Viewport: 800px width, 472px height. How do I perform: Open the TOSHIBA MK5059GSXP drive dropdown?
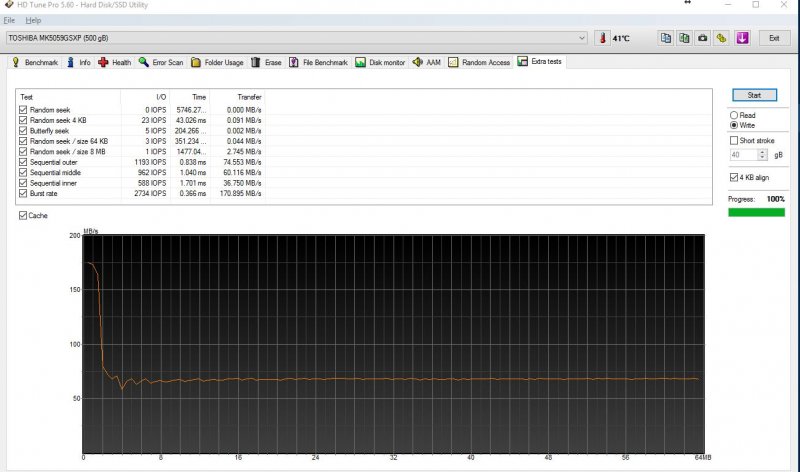(582, 38)
